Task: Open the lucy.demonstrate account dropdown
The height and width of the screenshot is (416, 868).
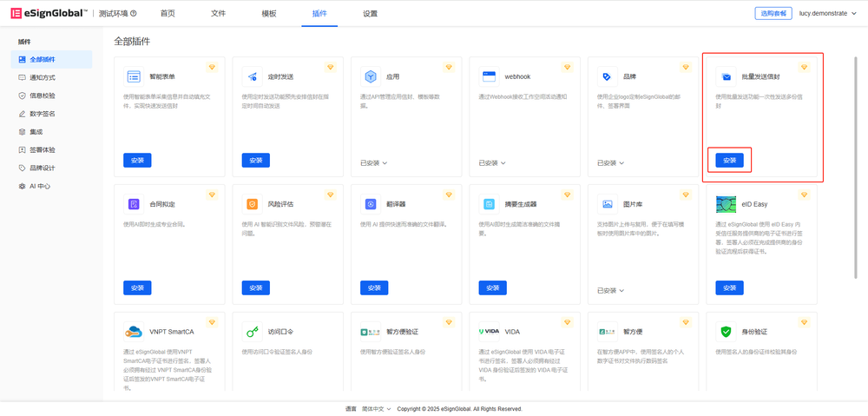Action: point(827,13)
